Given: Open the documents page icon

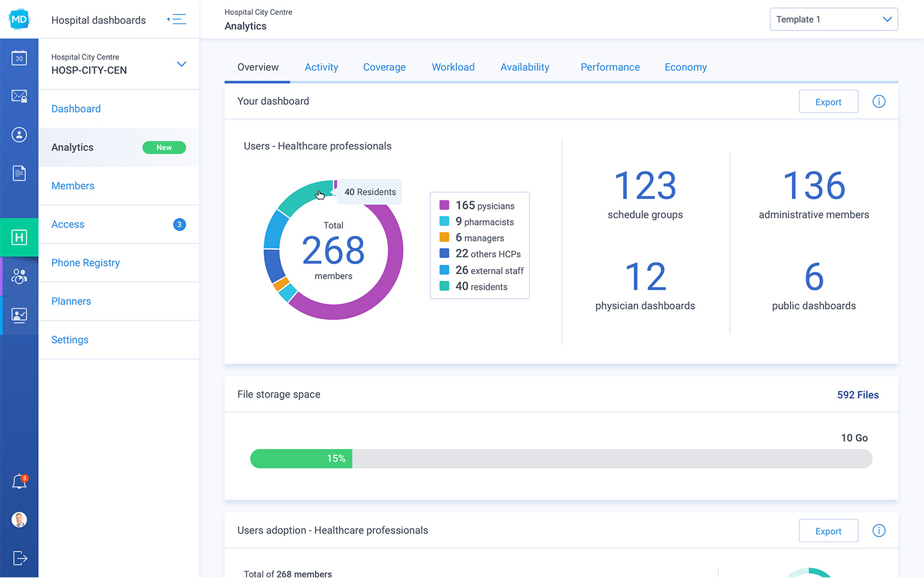Looking at the screenshot, I should coord(19,173).
